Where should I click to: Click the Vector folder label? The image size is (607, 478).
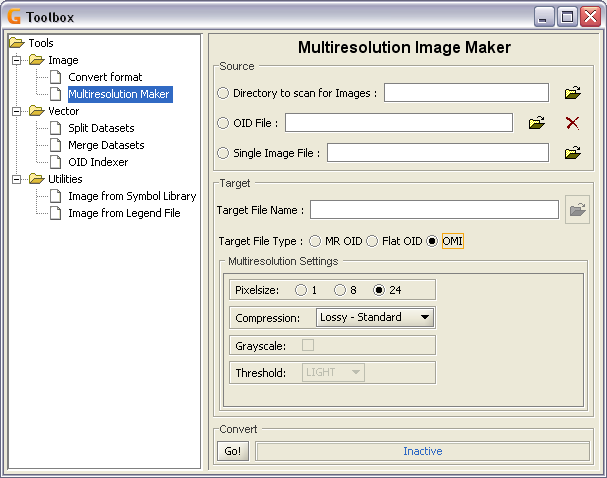click(63, 111)
